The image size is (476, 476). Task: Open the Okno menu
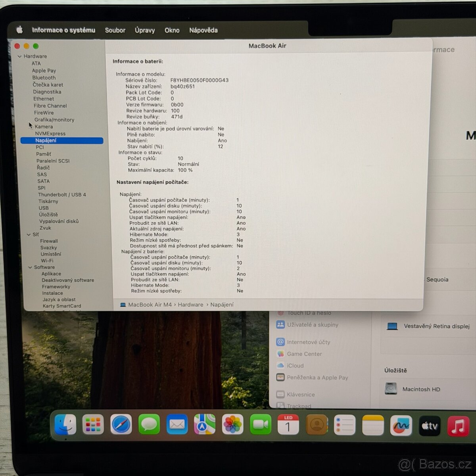[x=172, y=30]
